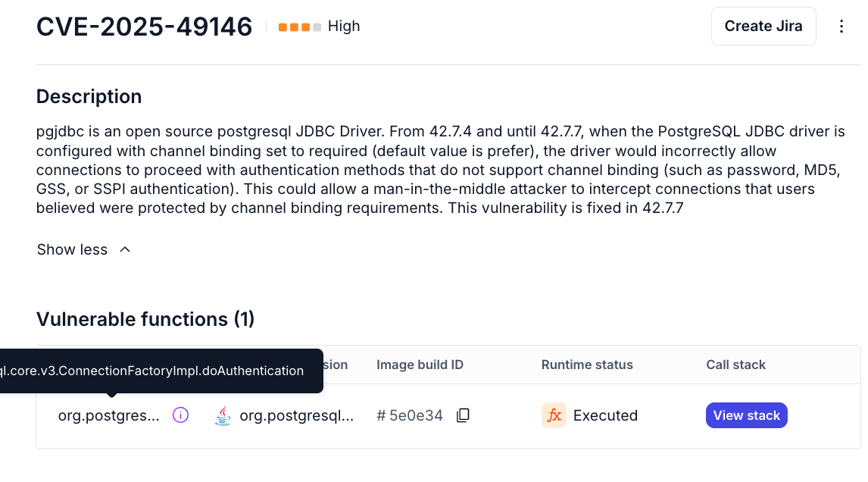Click the High severity indicator

click(x=319, y=26)
